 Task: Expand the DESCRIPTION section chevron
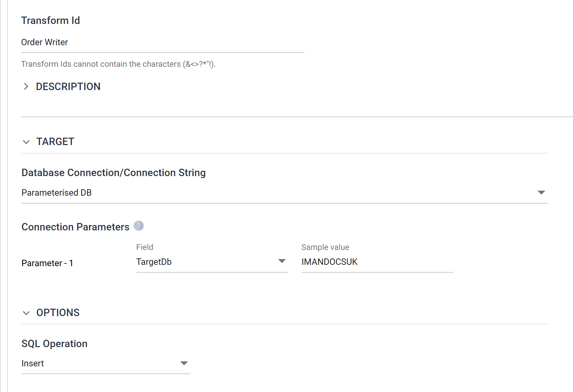click(x=26, y=86)
